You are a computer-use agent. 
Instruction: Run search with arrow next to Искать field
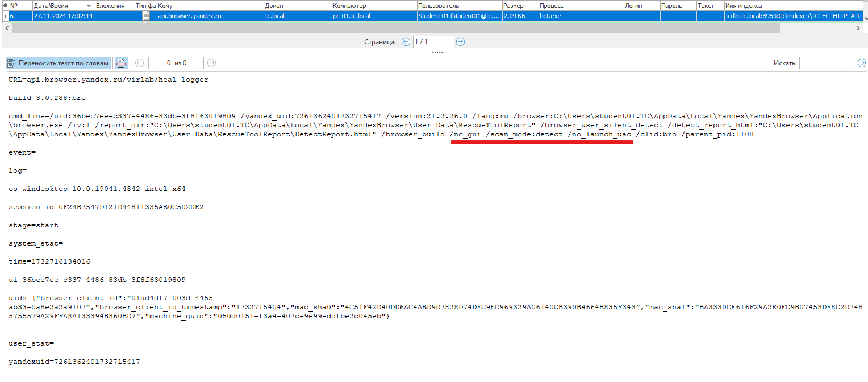tap(862, 63)
